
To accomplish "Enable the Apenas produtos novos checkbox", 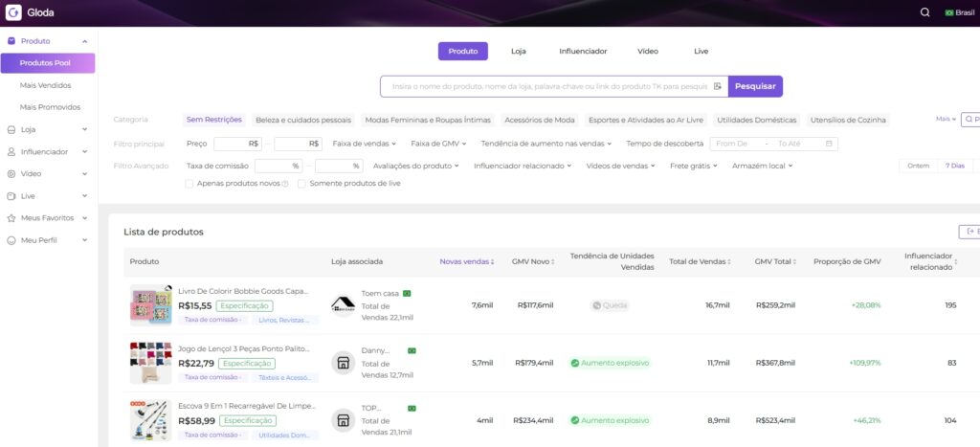I will pos(189,183).
